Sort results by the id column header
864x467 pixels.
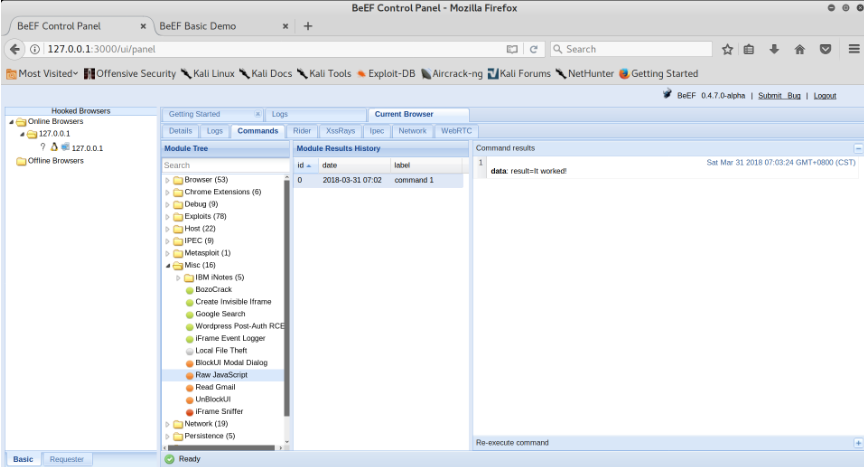[305, 165]
